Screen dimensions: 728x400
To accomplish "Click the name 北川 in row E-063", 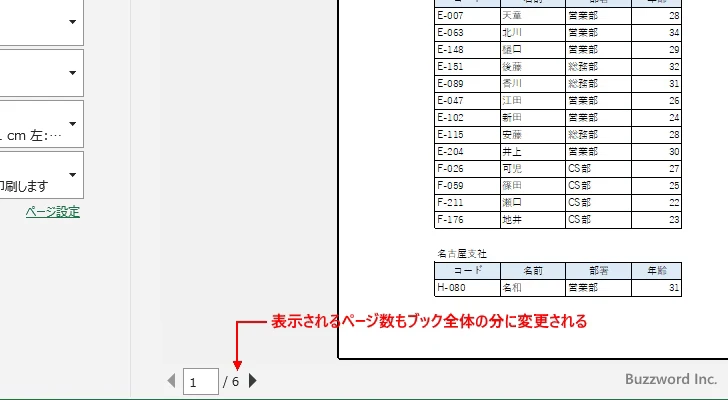I will point(512,33).
